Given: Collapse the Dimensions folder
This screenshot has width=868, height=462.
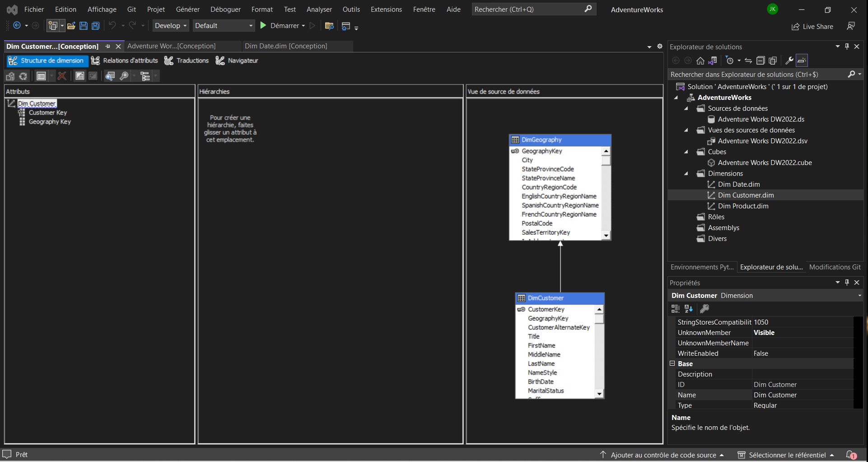Looking at the screenshot, I should click(686, 174).
